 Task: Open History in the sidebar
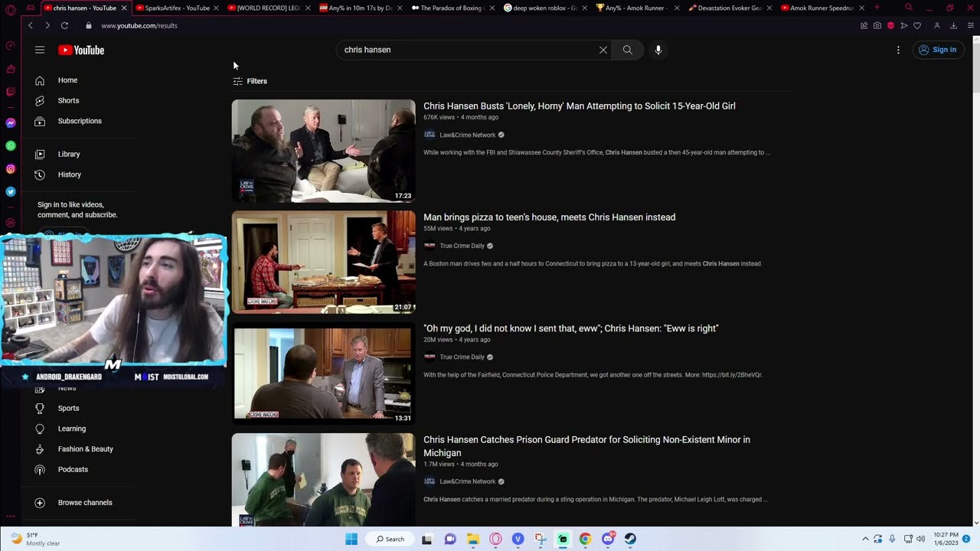click(69, 174)
